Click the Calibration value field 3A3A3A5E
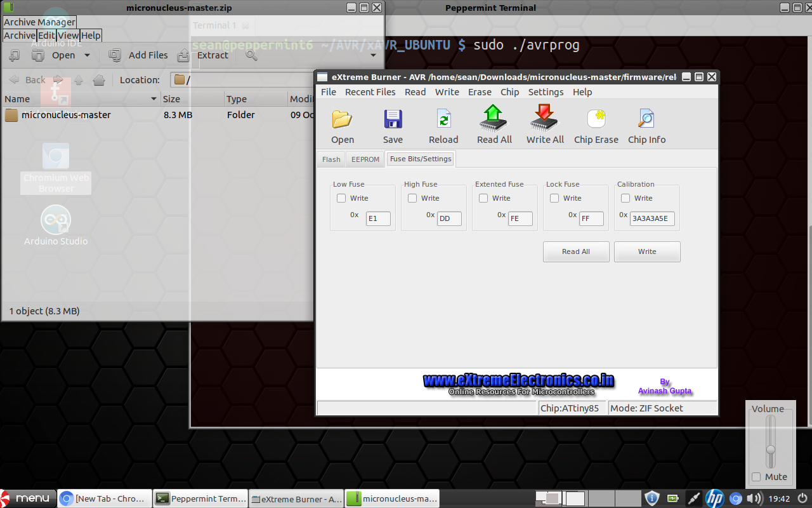812x508 pixels. pos(652,219)
